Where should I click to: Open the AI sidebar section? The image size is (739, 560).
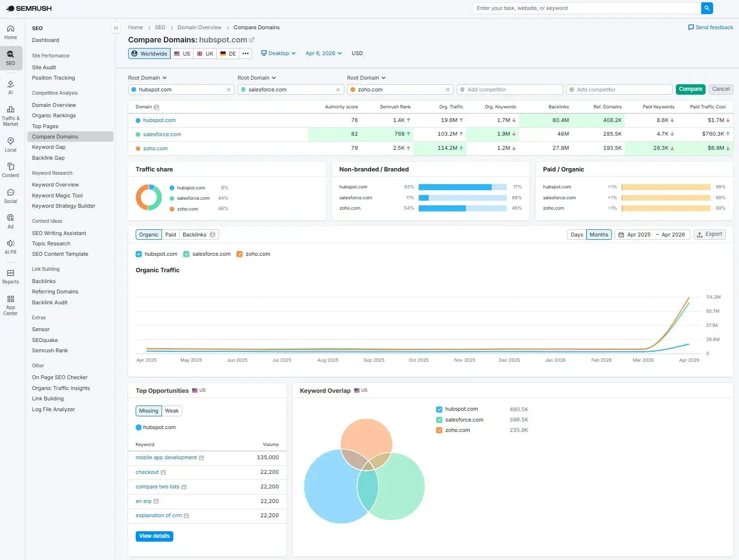(10, 87)
